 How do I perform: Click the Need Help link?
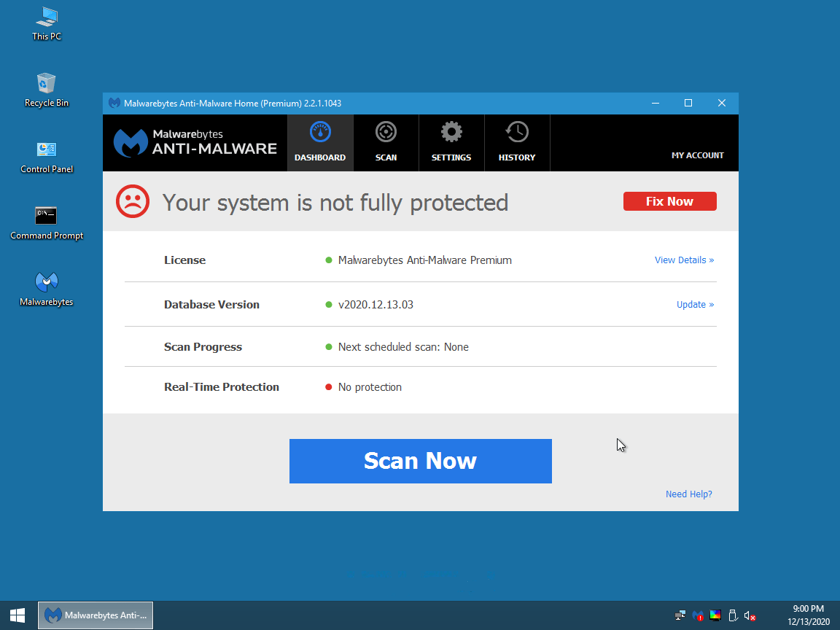pos(688,494)
